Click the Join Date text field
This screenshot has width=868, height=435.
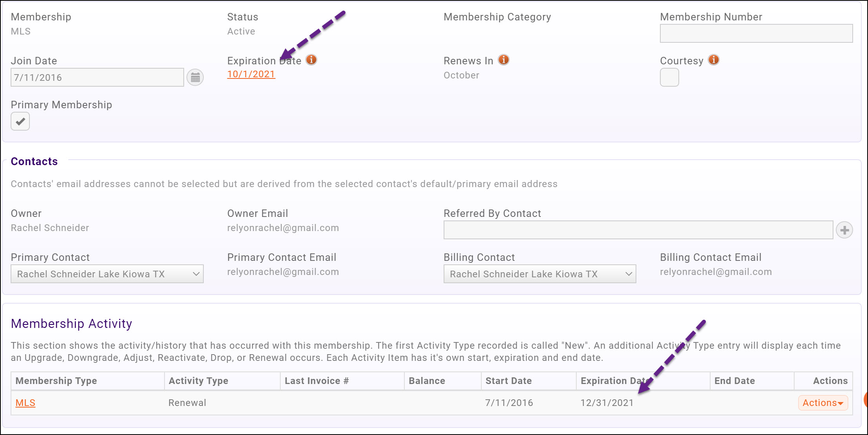[x=97, y=77]
